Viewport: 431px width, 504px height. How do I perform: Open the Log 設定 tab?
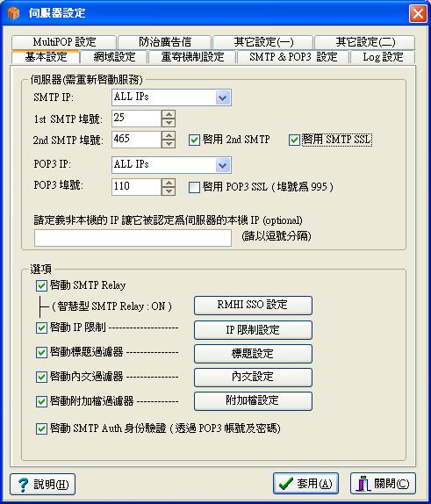pyautogui.click(x=383, y=57)
